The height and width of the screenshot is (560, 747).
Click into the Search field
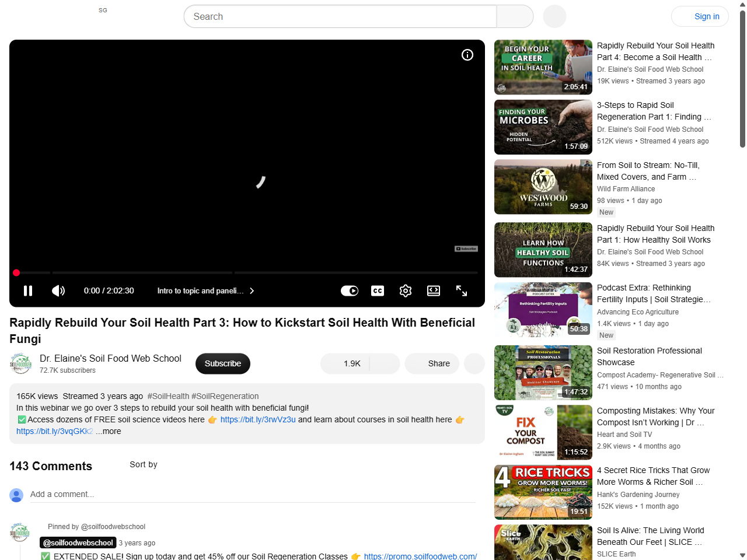340,16
